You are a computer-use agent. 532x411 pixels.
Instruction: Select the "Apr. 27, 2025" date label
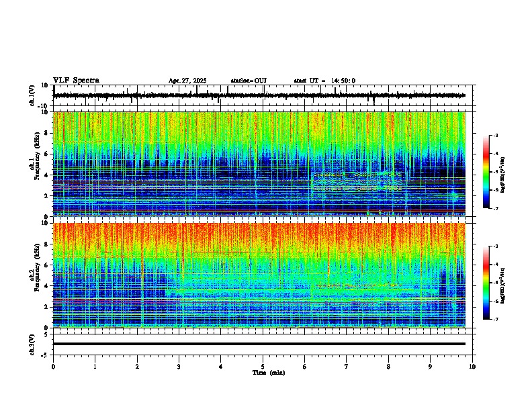187,81
